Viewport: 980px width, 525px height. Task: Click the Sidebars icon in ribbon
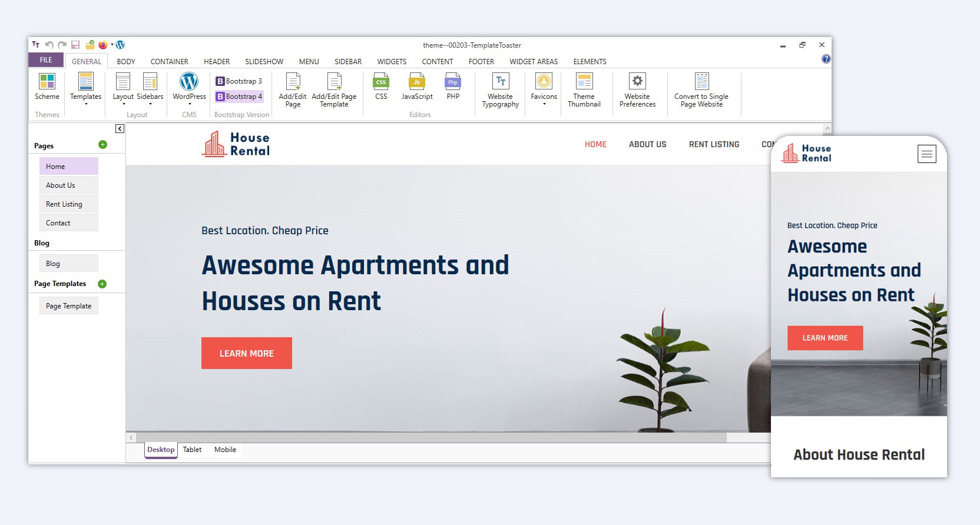[x=150, y=81]
